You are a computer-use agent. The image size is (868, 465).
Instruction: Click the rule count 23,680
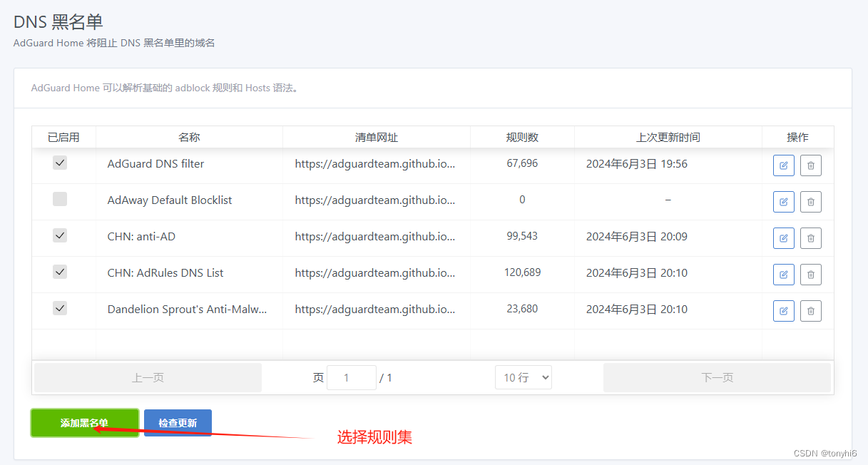(x=522, y=309)
